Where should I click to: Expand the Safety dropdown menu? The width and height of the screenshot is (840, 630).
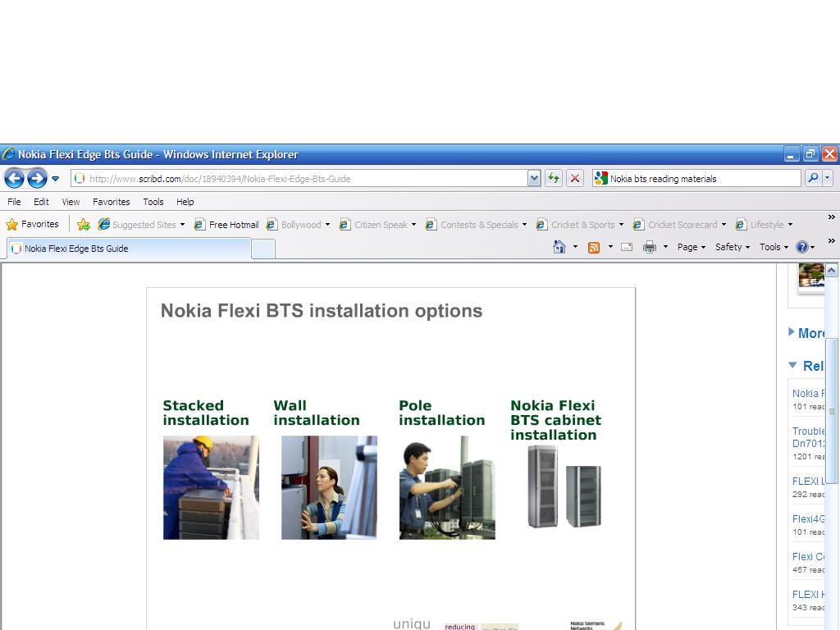(x=732, y=247)
